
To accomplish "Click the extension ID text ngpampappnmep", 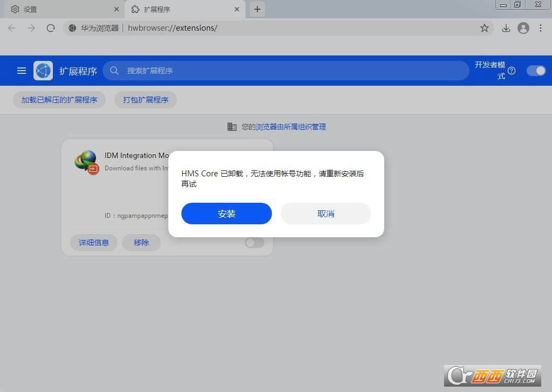I will coord(142,216).
